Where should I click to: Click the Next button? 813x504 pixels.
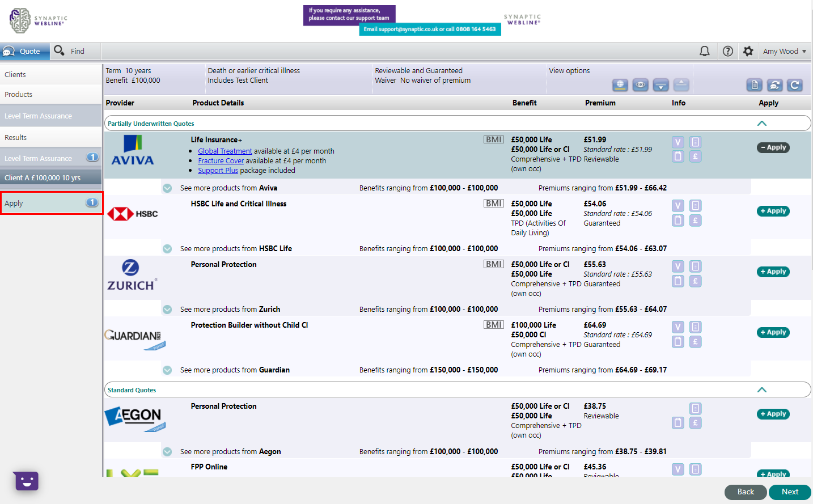click(790, 492)
